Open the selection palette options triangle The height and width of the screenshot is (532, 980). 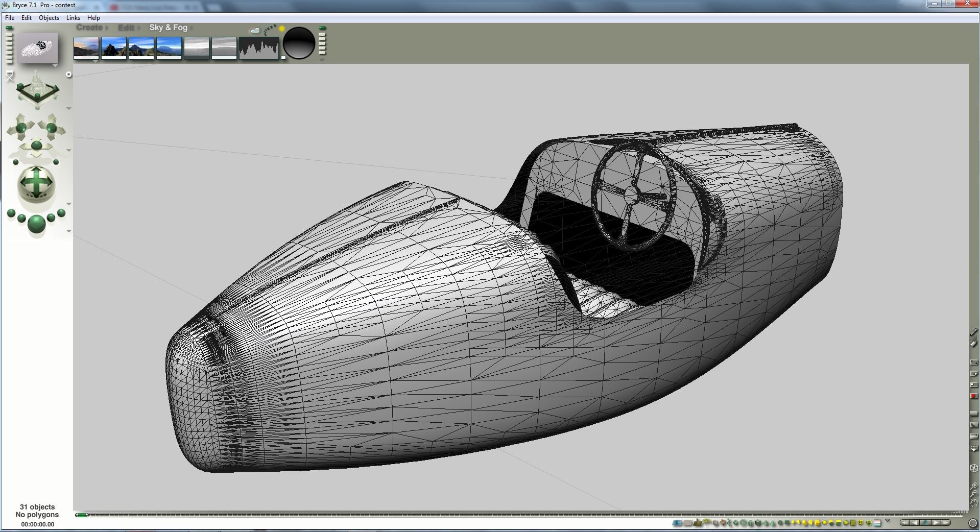pos(888,520)
